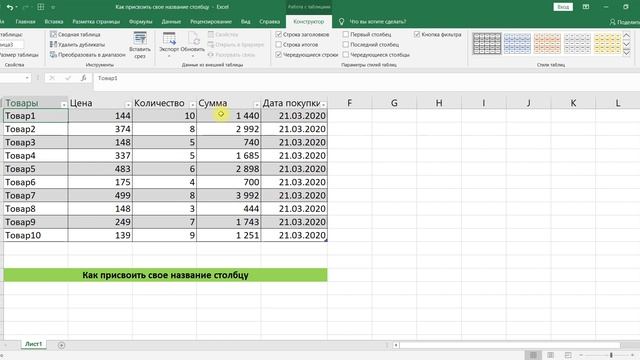Click the Обновить refresh icon
Image resolution: width=640 pixels, height=360 pixels.
click(x=193, y=38)
